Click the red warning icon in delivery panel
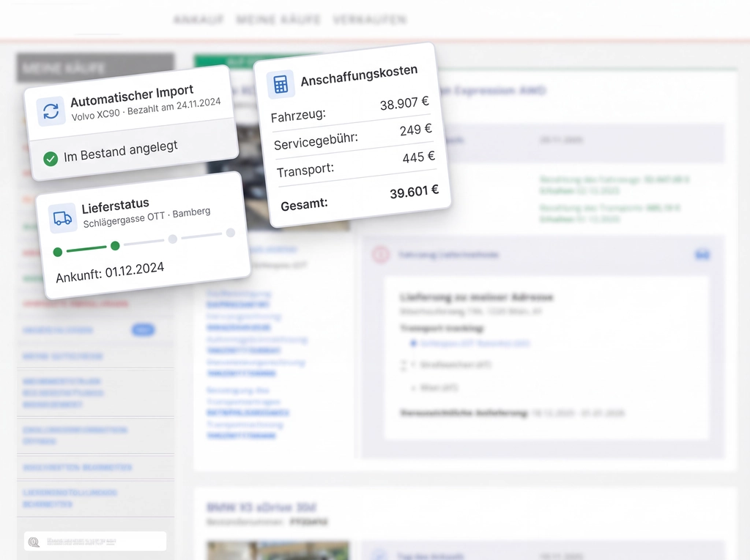 pyautogui.click(x=380, y=254)
